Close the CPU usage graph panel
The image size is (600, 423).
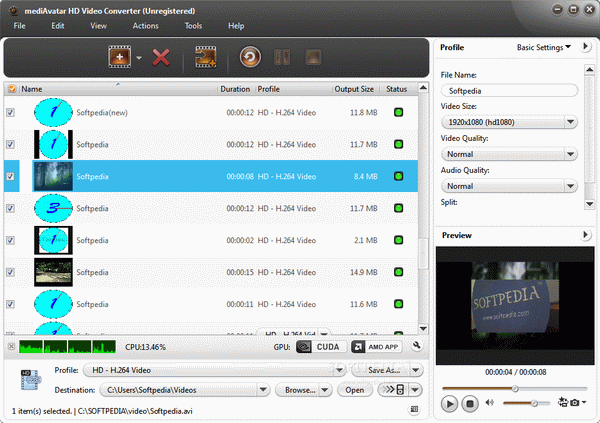[11, 346]
